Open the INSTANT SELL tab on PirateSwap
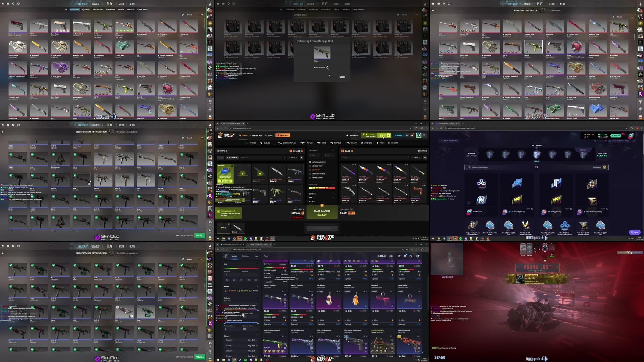 [256, 135]
